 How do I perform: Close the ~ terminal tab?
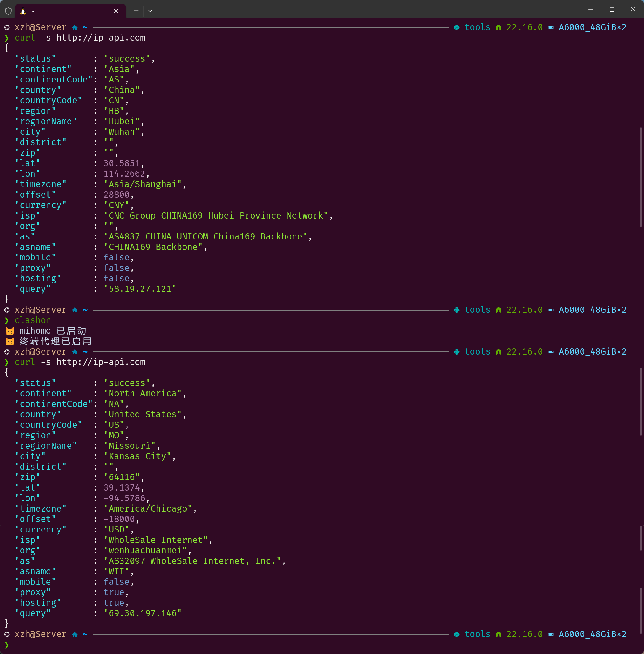[116, 11]
